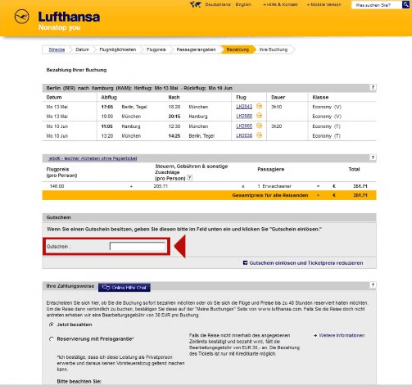Select Reservierung mit Preisgarantie radio option
Viewport: 412px width, 387px height.
click(51, 339)
